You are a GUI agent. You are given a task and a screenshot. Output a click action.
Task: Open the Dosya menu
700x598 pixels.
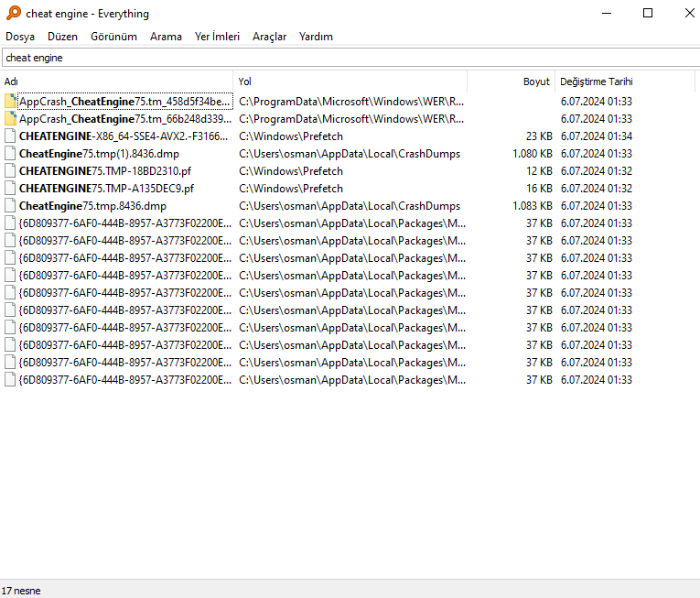[20, 37]
